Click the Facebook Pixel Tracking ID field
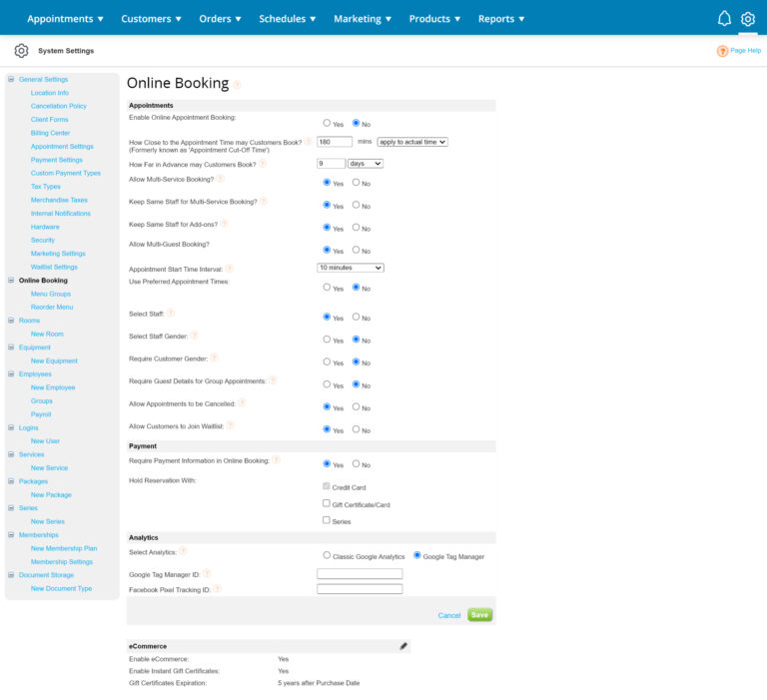The image size is (767, 700). pos(360,589)
